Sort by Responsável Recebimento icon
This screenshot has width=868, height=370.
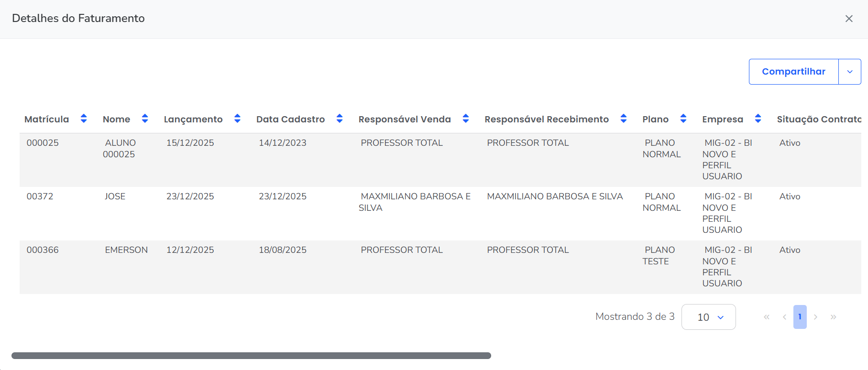624,119
